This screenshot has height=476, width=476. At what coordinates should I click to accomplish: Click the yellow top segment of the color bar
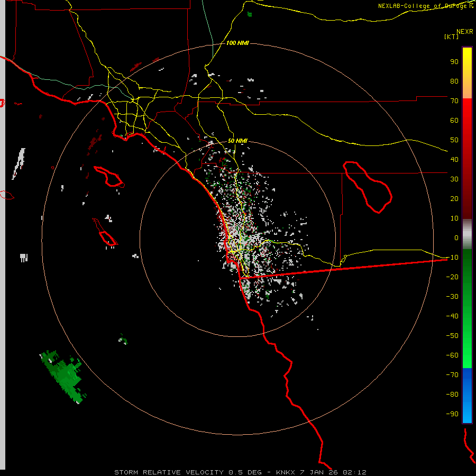pyautogui.click(x=467, y=73)
